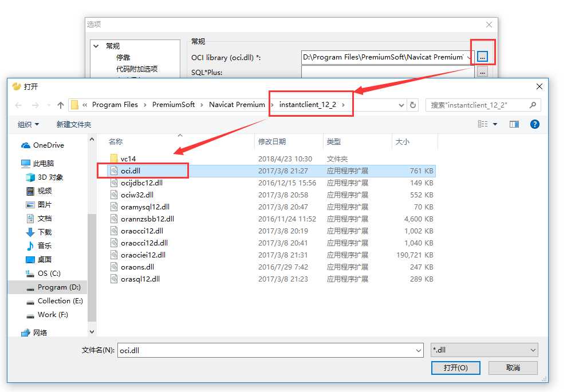Open address bar history dropdown

(401, 105)
